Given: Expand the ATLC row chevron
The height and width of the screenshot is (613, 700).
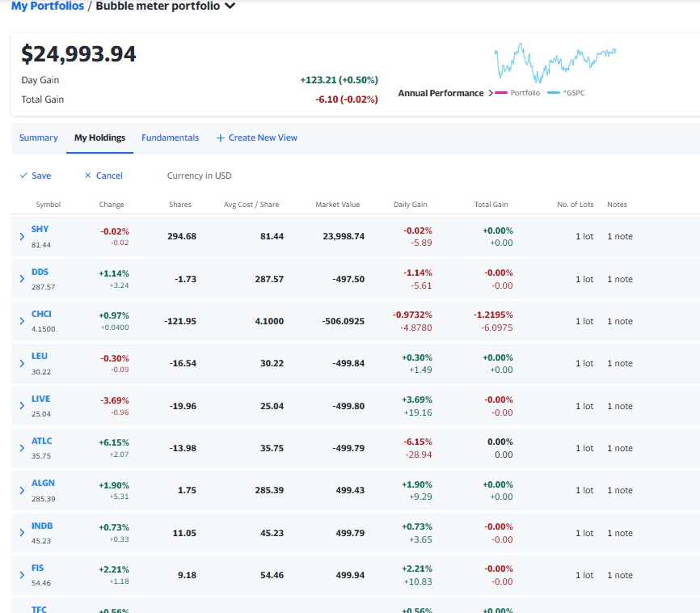Looking at the screenshot, I should [x=22, y=448].
